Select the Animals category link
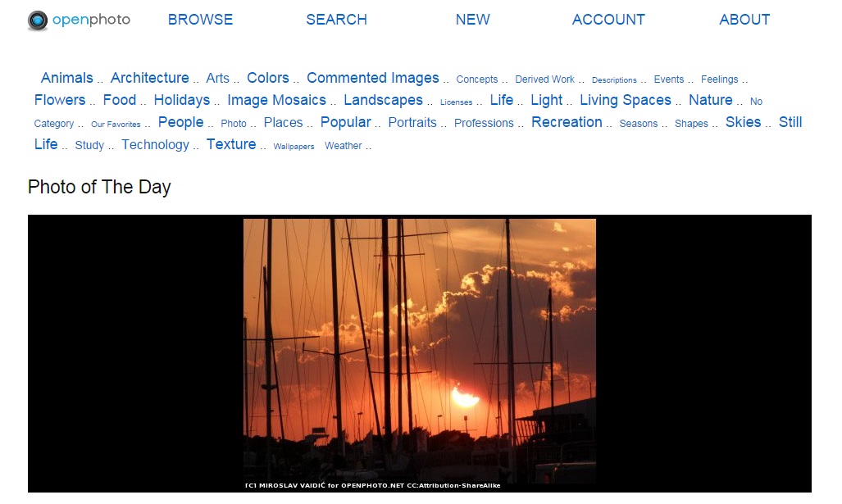 tap(67, 78)
